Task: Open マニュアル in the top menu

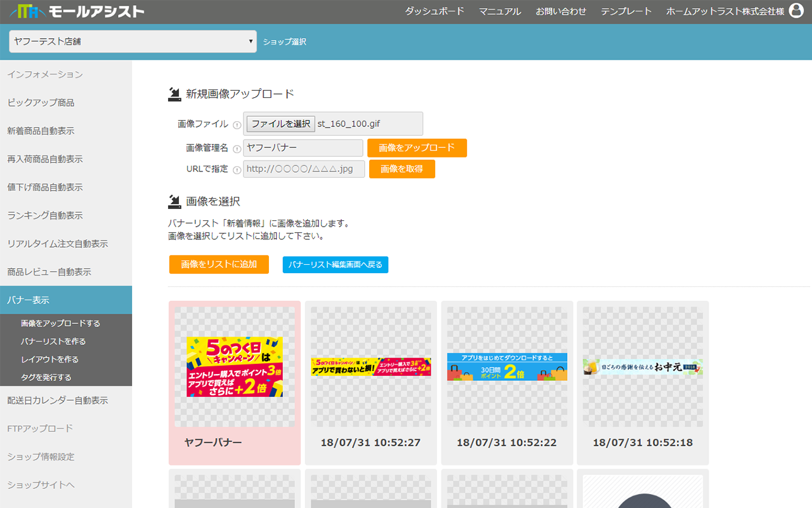Action: pos(500,11)
